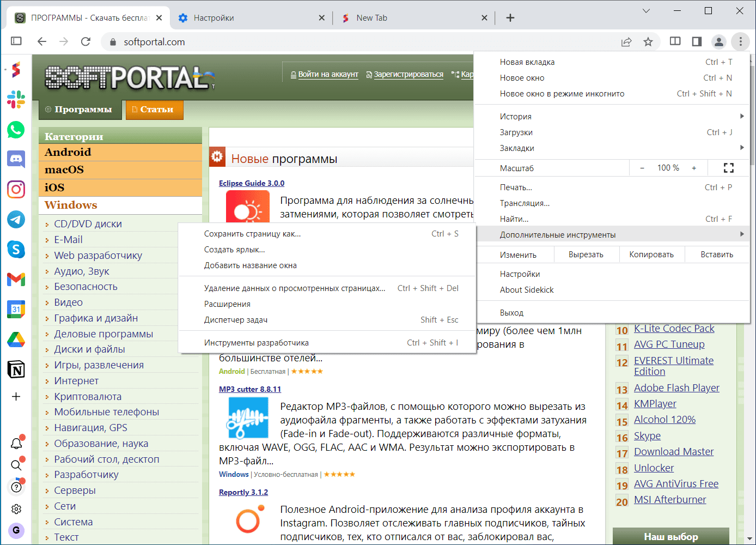Add a new app to the sidebar
Viewport: 756px width, 545px height.
pos(16,396)
